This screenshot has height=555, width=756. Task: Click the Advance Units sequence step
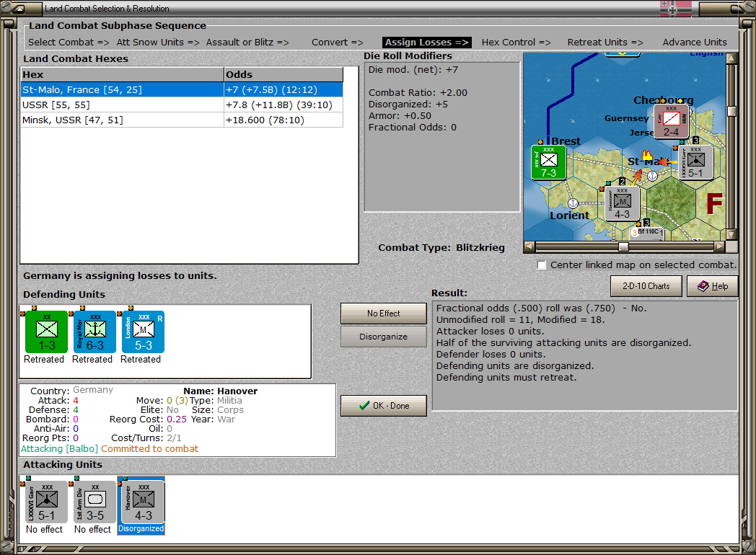(x=694, y=42)
